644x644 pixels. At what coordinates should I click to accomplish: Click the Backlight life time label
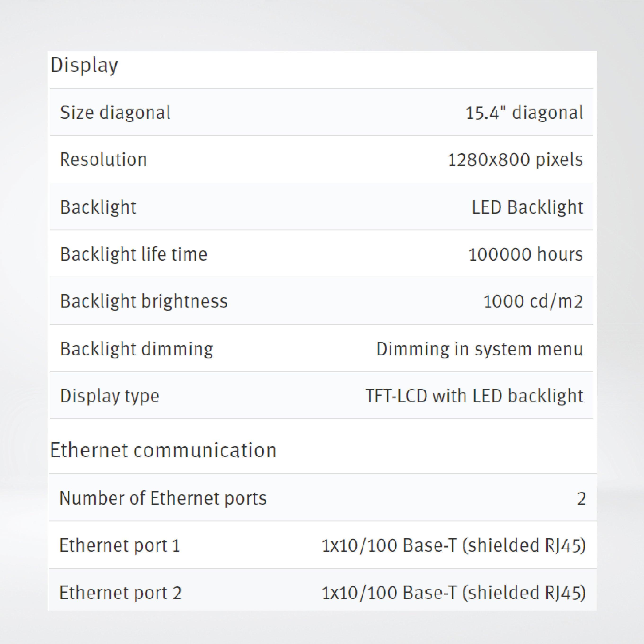[x=133, y=254]
